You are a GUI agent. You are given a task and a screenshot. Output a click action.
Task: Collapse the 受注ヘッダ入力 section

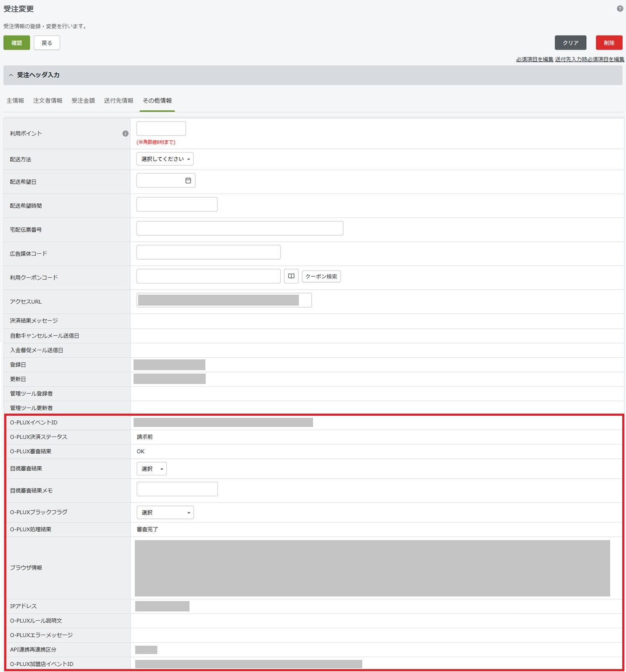pos(11,75)
